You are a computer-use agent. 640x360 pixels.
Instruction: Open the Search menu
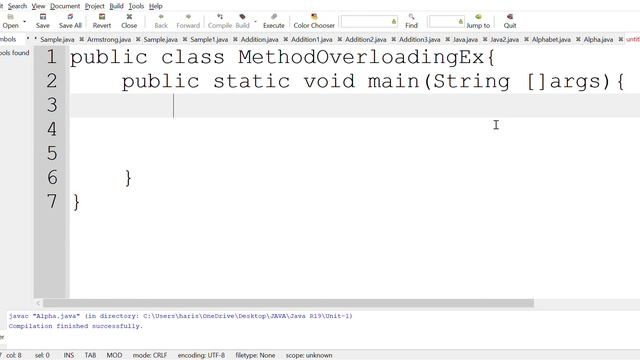pos(17,6)
